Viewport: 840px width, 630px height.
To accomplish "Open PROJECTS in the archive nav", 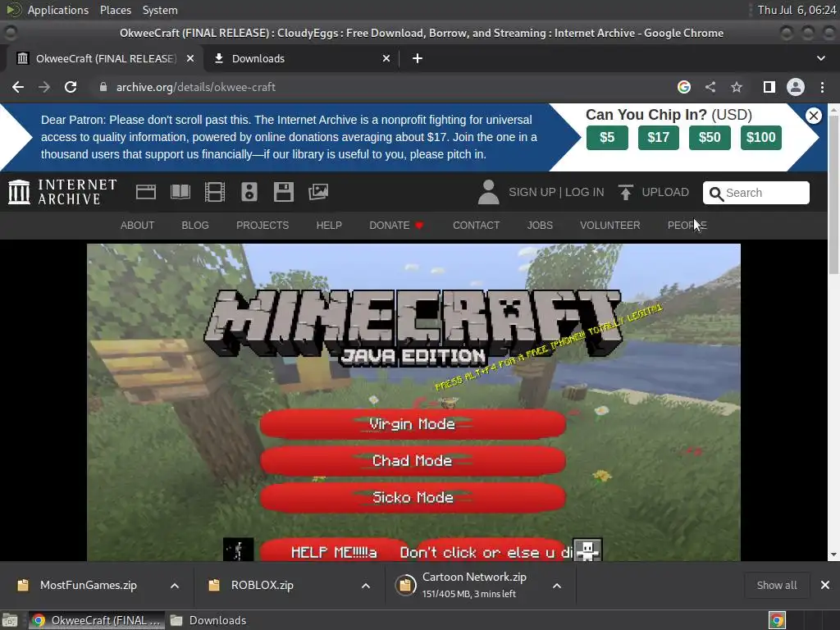I will (x=262, y=225).
